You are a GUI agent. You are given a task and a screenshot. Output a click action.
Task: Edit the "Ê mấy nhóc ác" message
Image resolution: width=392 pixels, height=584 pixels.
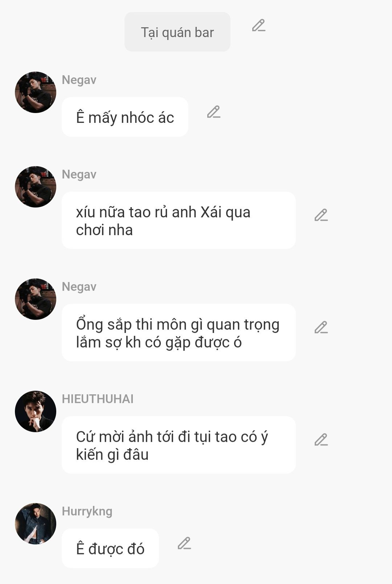[213, 112]
